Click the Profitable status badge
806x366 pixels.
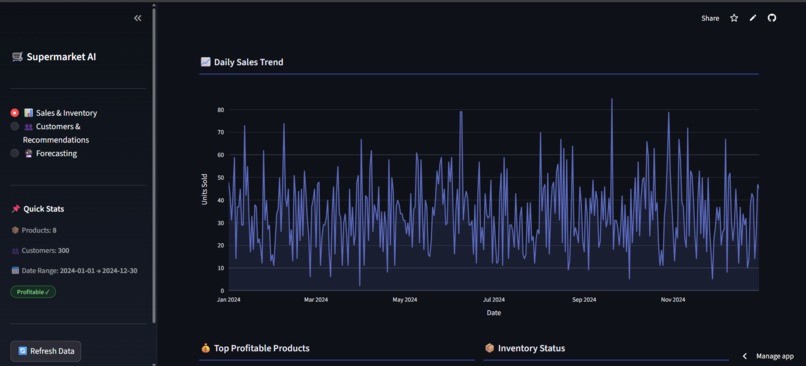click(33, 291)
